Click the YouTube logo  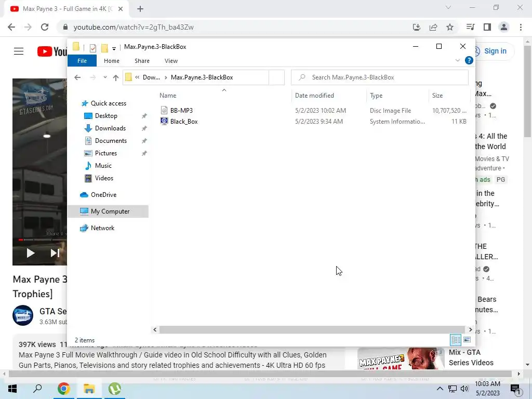[52, 51]
